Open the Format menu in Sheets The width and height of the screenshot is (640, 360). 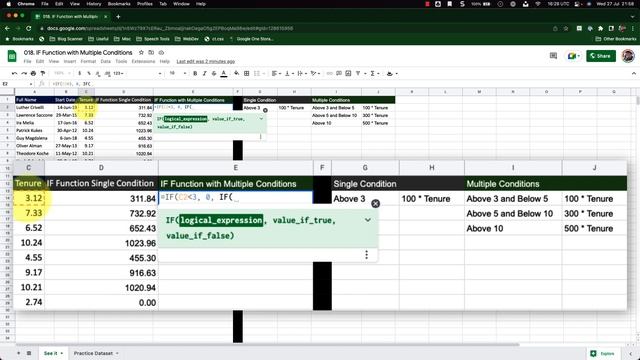[x=88, y=61]
